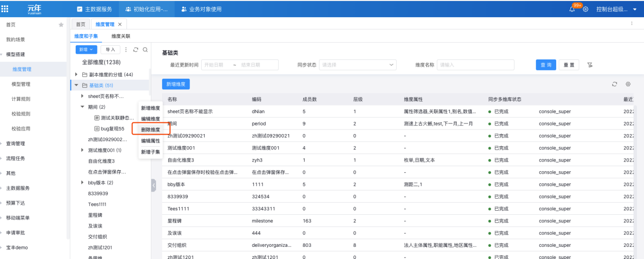Select the bug复现55 subset icon
Screen dimensions: 644x259
pos(97,128)
